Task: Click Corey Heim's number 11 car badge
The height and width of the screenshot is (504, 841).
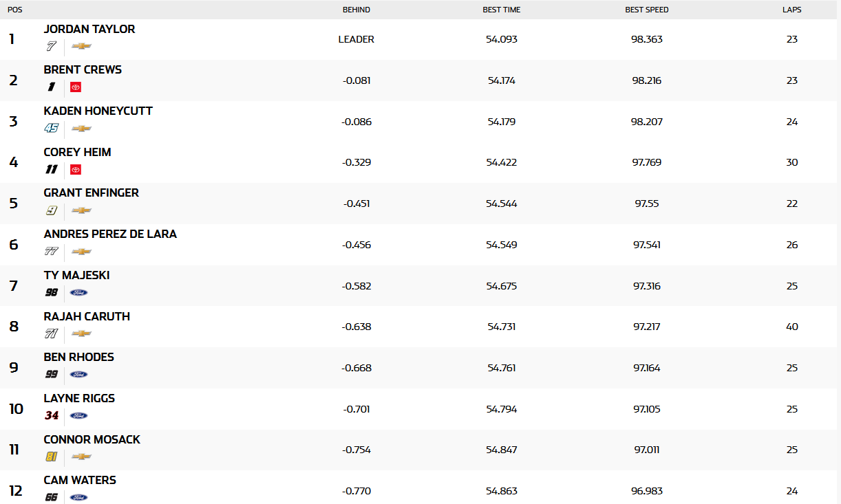Action: click(52, 169)
